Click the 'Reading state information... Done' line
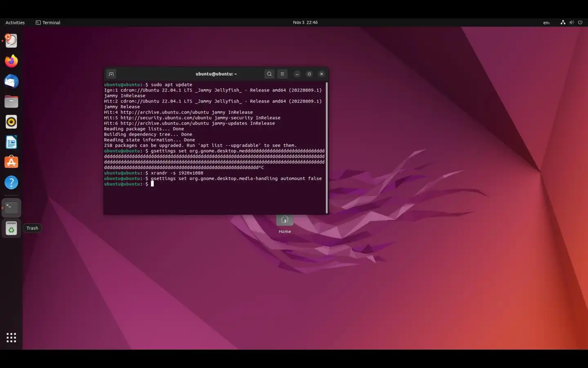This screenshot has width=588, height=368. click(149, 140)
